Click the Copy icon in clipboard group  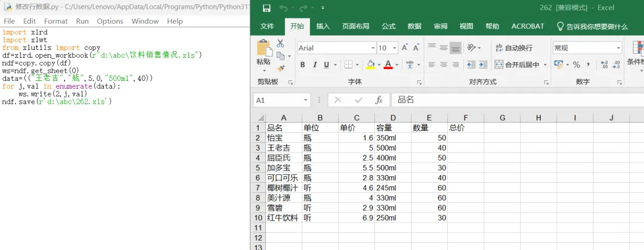coord(280,56)
